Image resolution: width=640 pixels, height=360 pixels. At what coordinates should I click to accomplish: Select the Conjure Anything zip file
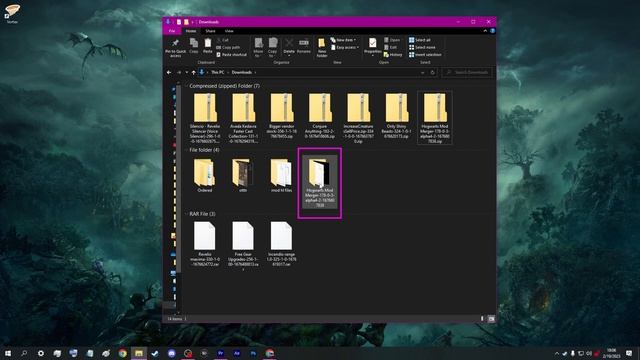320,116
